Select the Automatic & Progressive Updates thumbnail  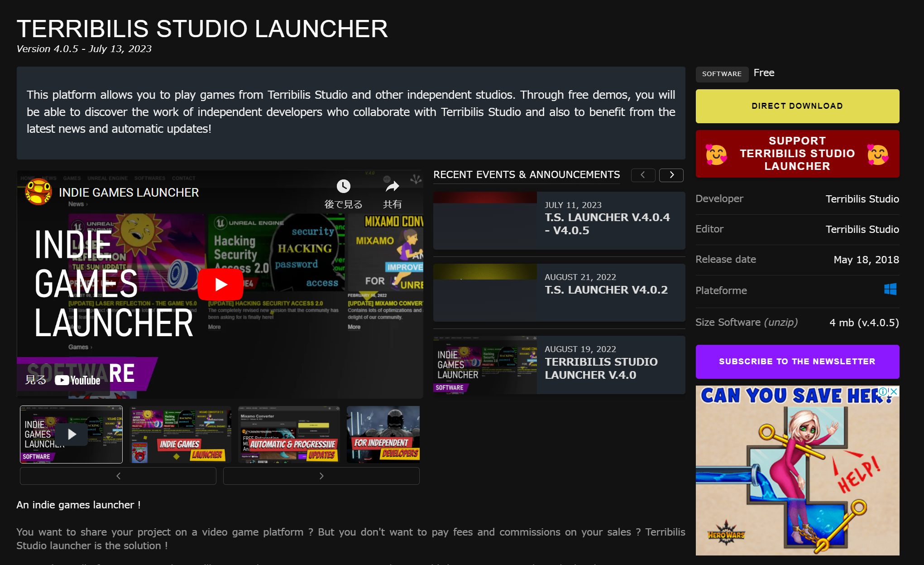point(289,435)
